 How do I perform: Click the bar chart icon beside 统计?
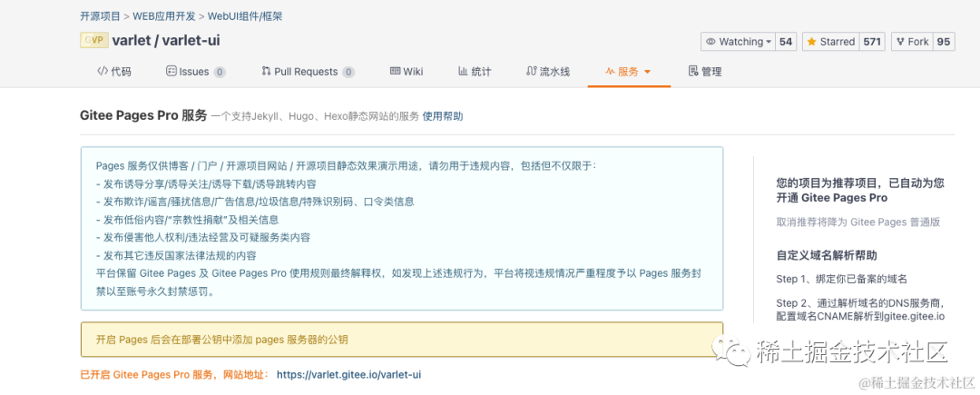pos(463,71)
